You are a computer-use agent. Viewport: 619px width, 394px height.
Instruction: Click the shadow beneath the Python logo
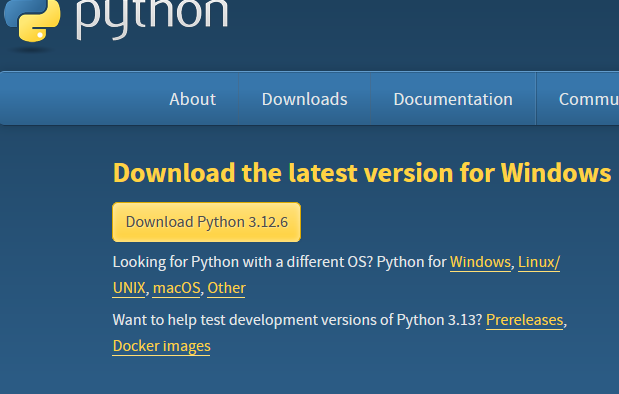31,50
